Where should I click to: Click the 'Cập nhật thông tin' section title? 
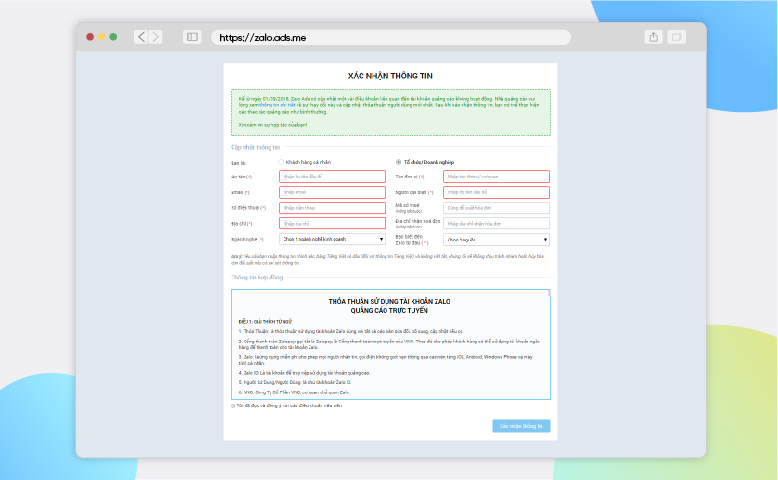pos(256,147)
